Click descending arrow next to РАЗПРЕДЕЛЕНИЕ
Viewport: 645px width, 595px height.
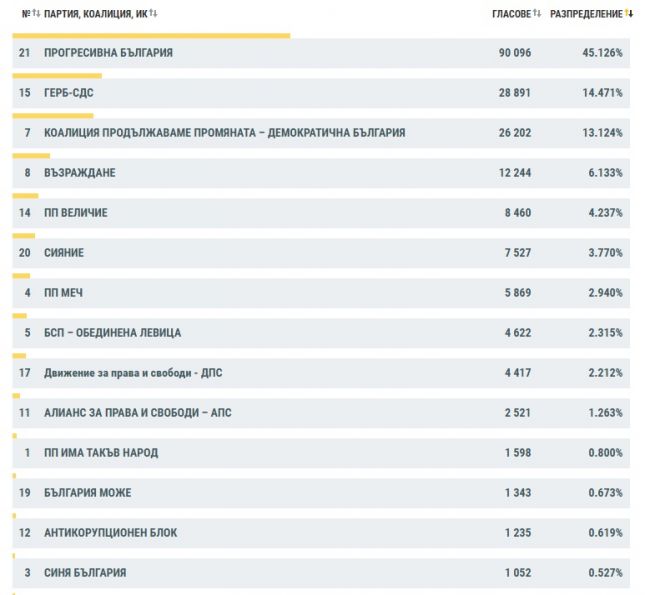point(630,14)
